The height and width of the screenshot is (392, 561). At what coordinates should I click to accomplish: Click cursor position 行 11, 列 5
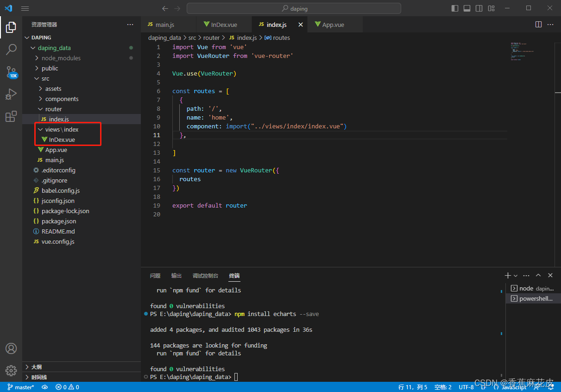click(413, 387)
